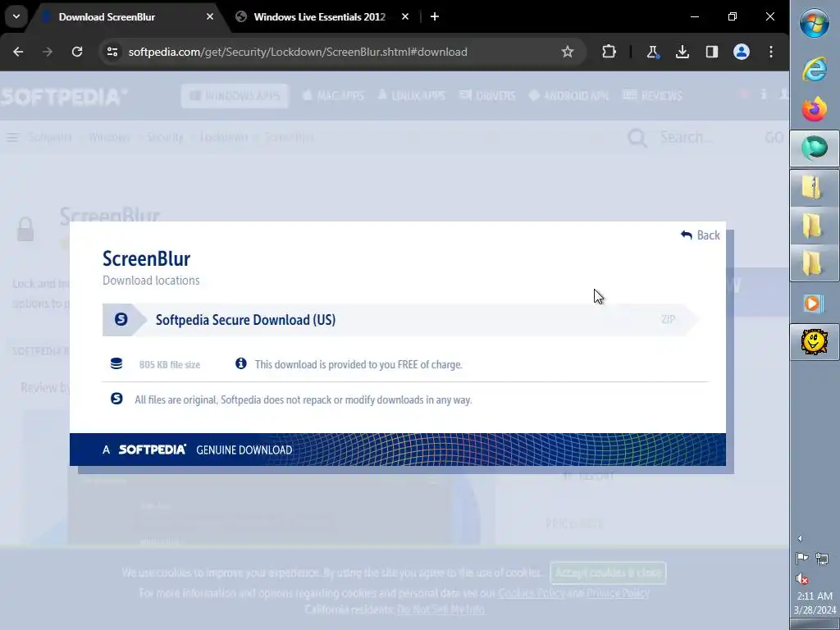The height and width of the screenshot is (630, 840).
Task: Accept cookies & close button
Action: pyautogui.click(x=608, y=573)
